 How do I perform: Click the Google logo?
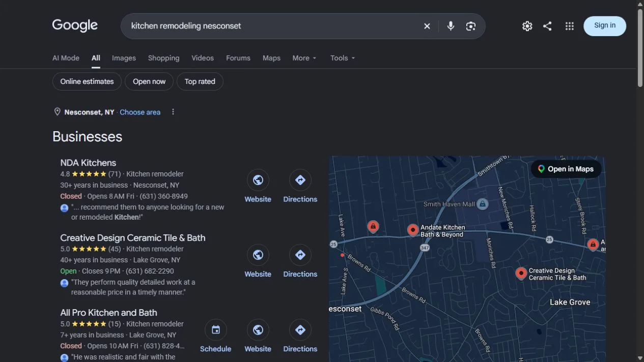pos(75,25)
